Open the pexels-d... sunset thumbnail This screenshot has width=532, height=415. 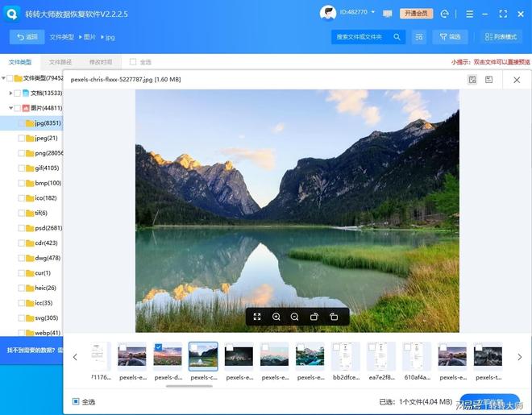click(x=168, y=357)
